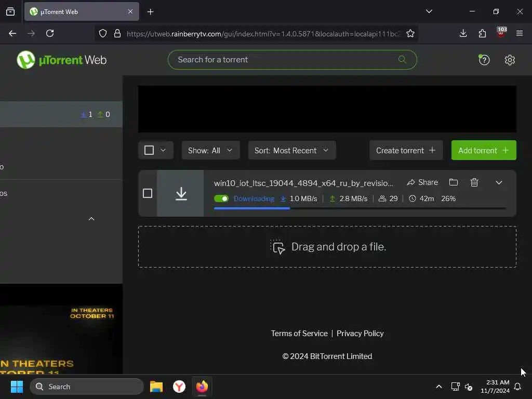Open the Firefox hamburger menu
The width and height of the screenshot is (532, 399).
(x=520, y=33)
